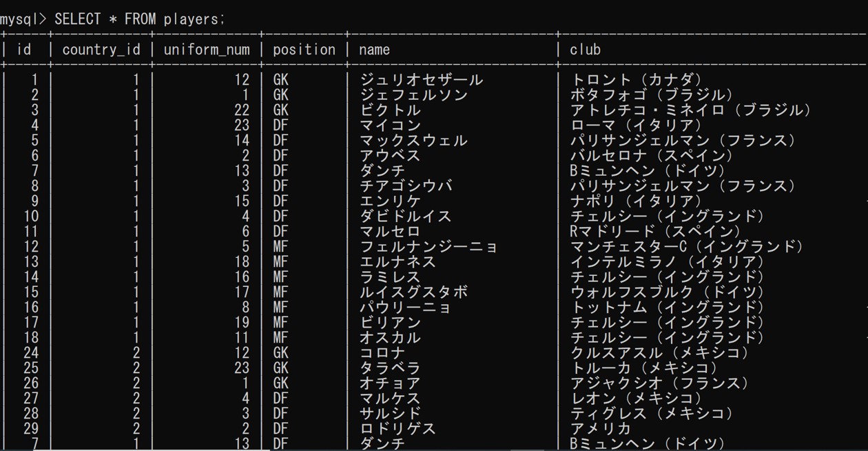Click the uniform_num column header
868x451 pixels.
207,49
